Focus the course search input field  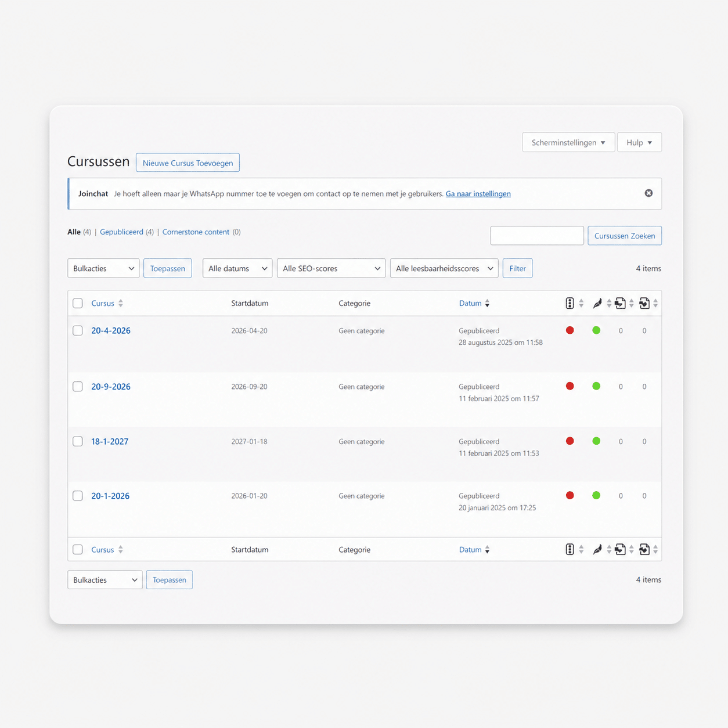pos(536,236)
